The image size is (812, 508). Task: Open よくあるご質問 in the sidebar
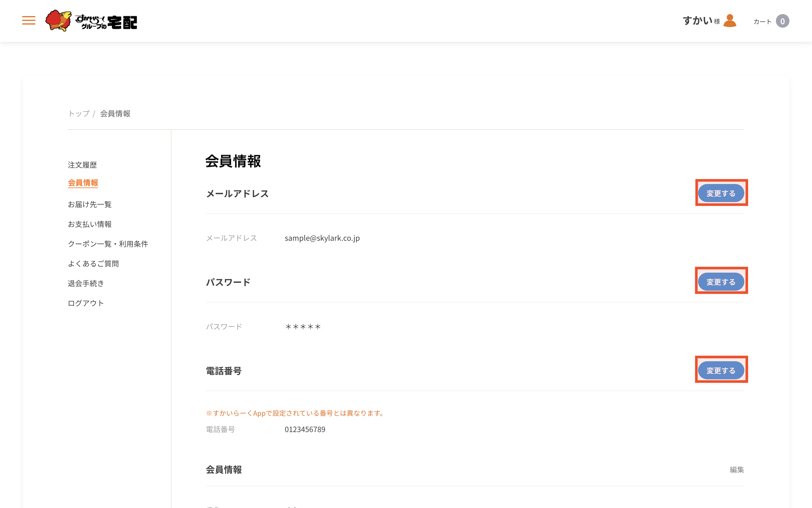(x=93, y=264)
